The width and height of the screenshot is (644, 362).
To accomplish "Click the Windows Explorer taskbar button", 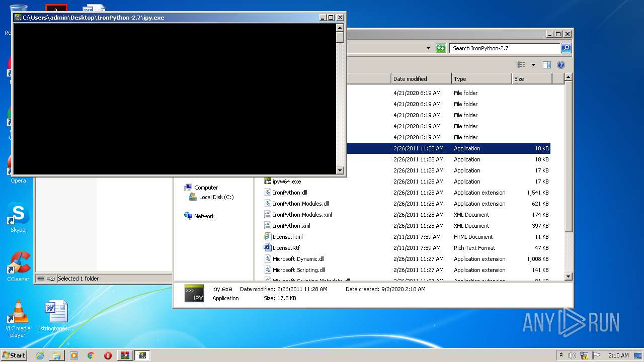I will 57,355.
